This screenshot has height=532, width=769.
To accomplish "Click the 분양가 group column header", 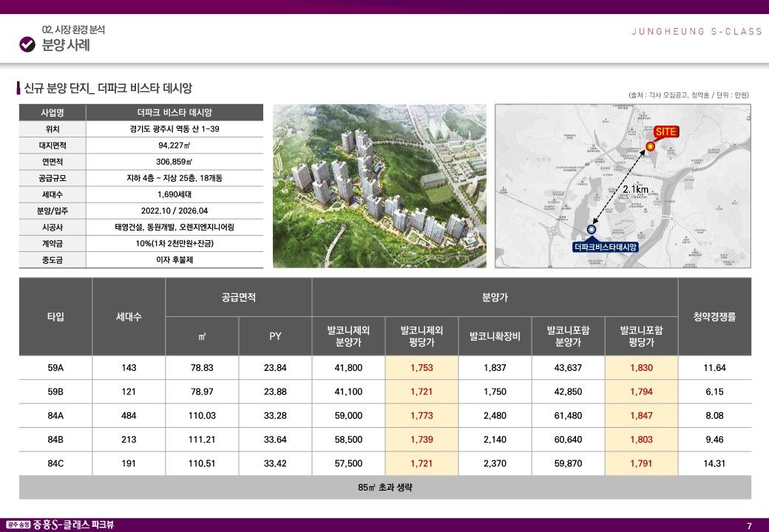I will (495, 297).
